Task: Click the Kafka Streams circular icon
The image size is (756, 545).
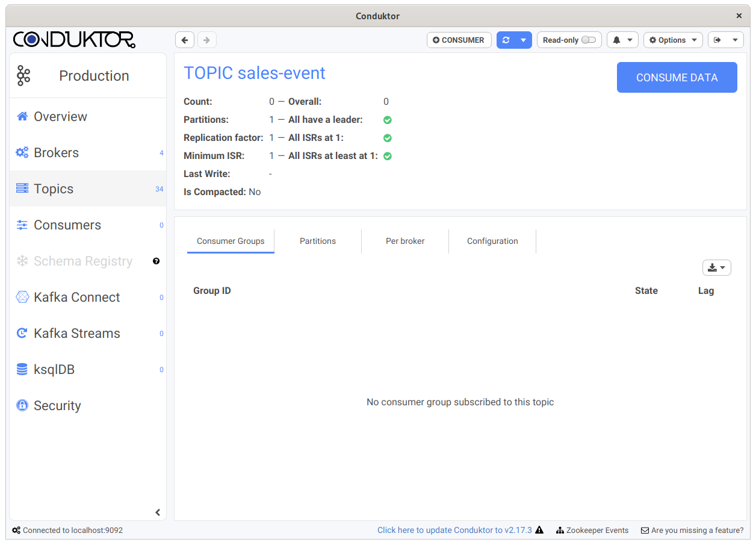Action: tap(22, 333)
